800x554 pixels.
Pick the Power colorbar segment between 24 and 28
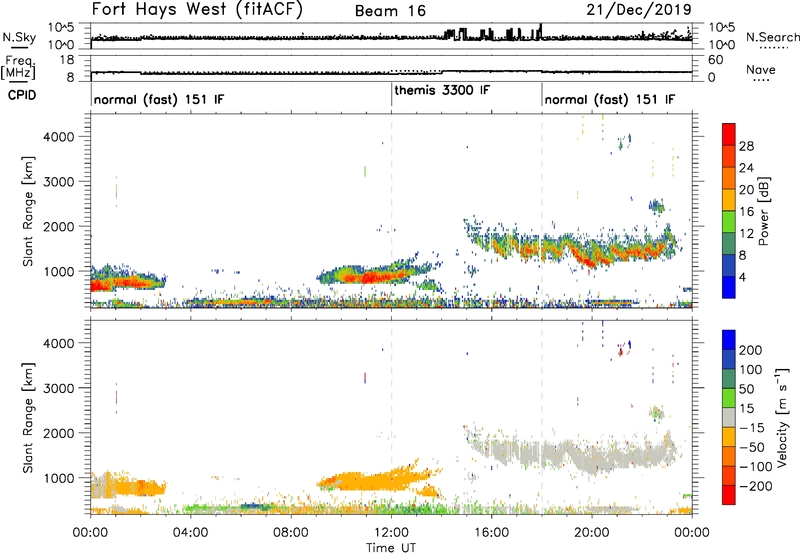click(729, 156)
